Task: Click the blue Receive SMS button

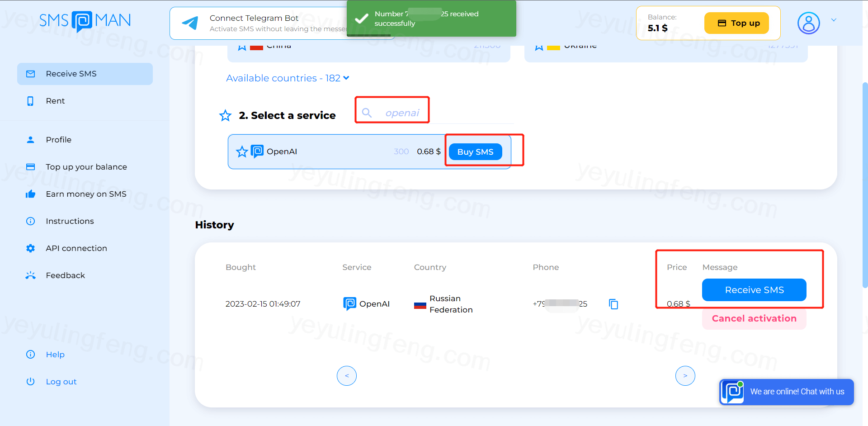Action: coord(754,290)
